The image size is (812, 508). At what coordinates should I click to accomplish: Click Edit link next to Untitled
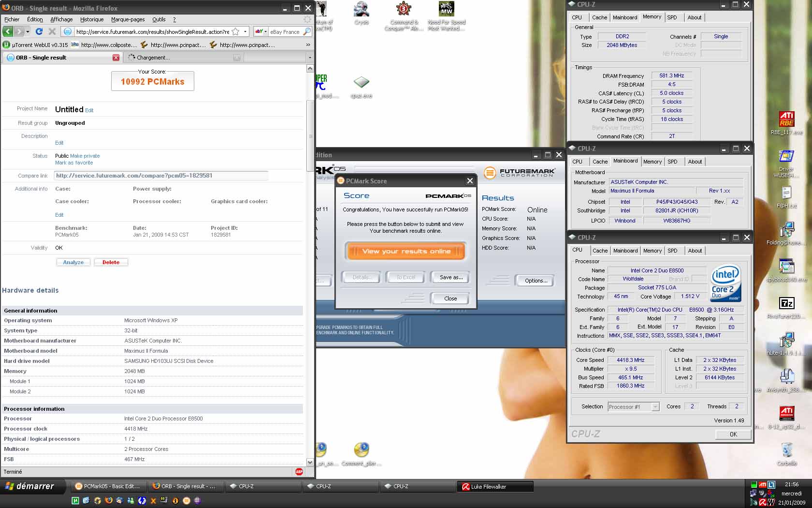coord(89,110)
